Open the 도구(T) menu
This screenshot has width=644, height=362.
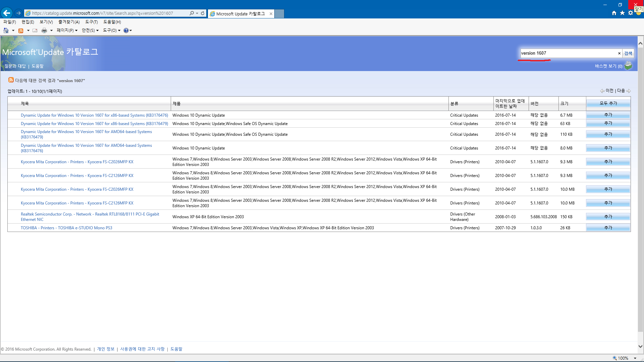coord(92,22)
